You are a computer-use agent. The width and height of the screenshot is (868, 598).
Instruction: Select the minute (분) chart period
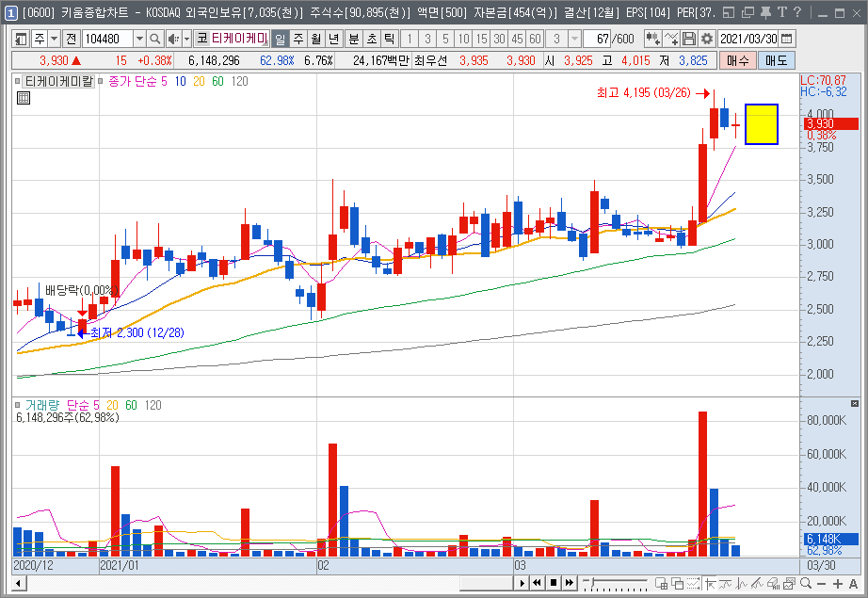tap(354, 39)
